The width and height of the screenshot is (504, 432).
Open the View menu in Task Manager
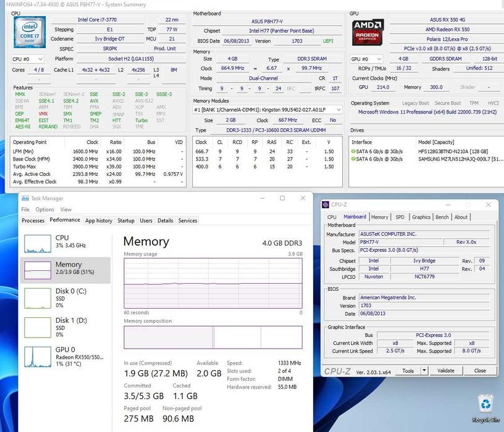click(x=66, y=209)
